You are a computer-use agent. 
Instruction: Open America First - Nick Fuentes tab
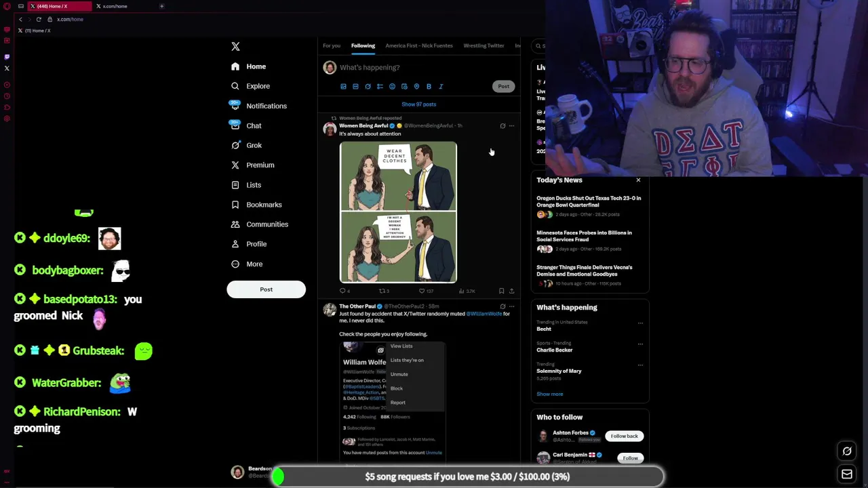(x=419, y=45)
